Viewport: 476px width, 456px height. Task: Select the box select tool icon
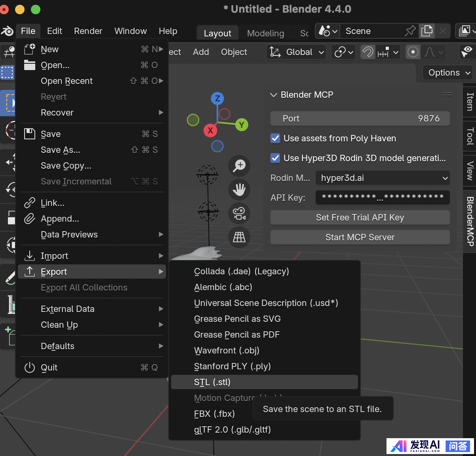[8, 73]
